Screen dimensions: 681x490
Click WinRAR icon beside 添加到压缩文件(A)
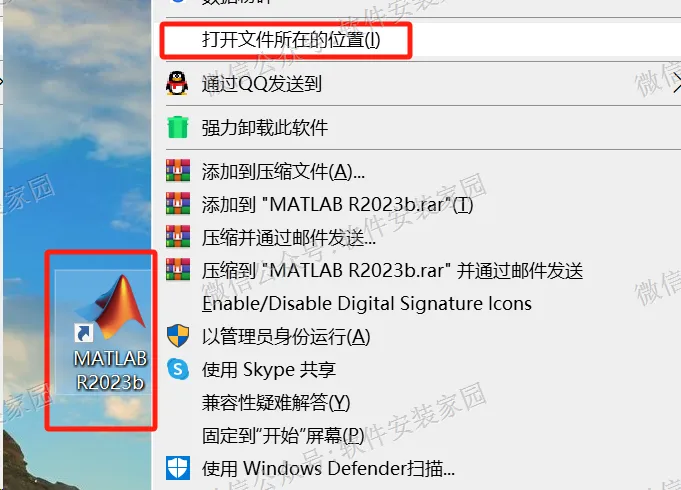[x=178, y=170]
